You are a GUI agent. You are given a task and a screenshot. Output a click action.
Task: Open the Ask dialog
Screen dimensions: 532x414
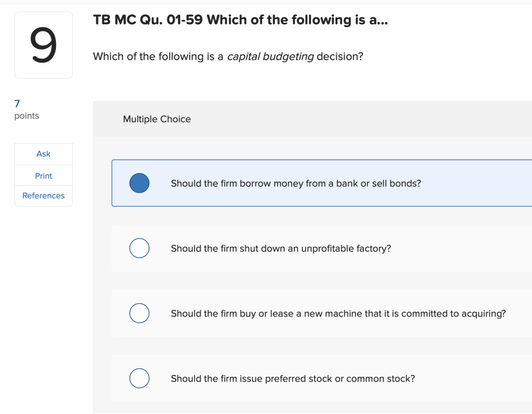coord(43,154)
